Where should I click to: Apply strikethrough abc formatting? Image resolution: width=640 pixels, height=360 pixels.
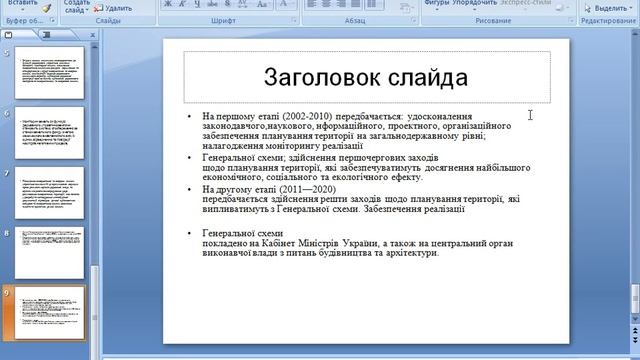click(x=212, y=4)
